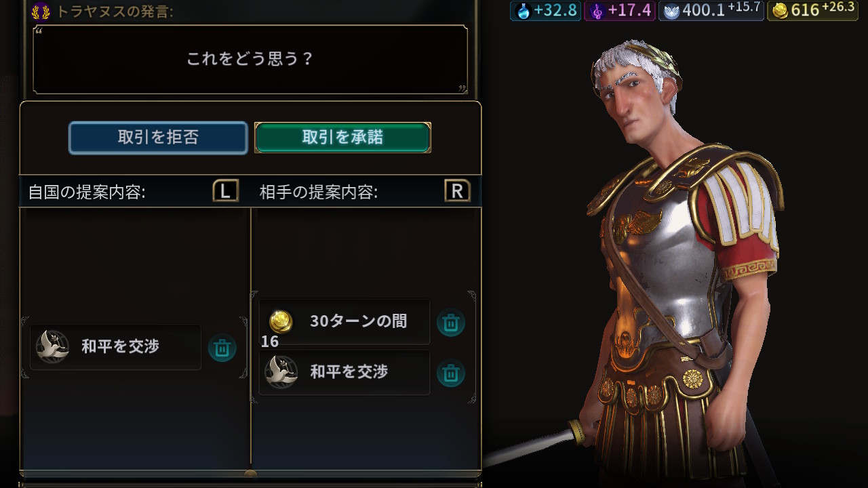Select the gold coin icon in the 30-turn offer
The image size is (868, 488).
click(281, 321)
